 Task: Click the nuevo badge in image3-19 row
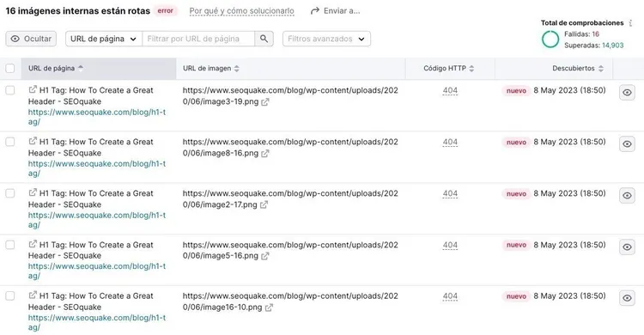(516, 91)
